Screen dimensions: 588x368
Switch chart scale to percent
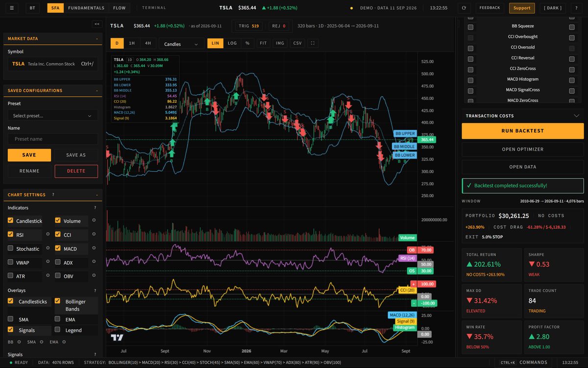[x=247, y=43]
